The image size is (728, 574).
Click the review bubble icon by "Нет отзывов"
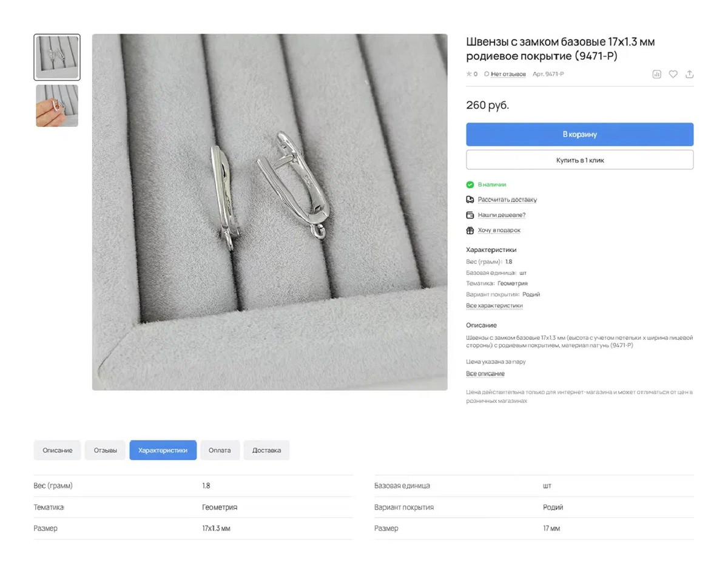click(487, 74)
